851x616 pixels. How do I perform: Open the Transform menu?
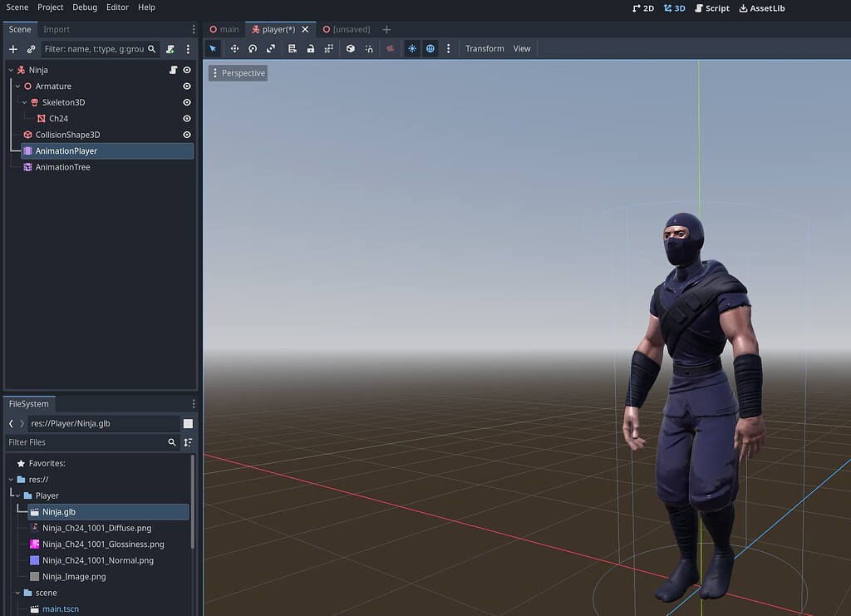tap(485, 48)
